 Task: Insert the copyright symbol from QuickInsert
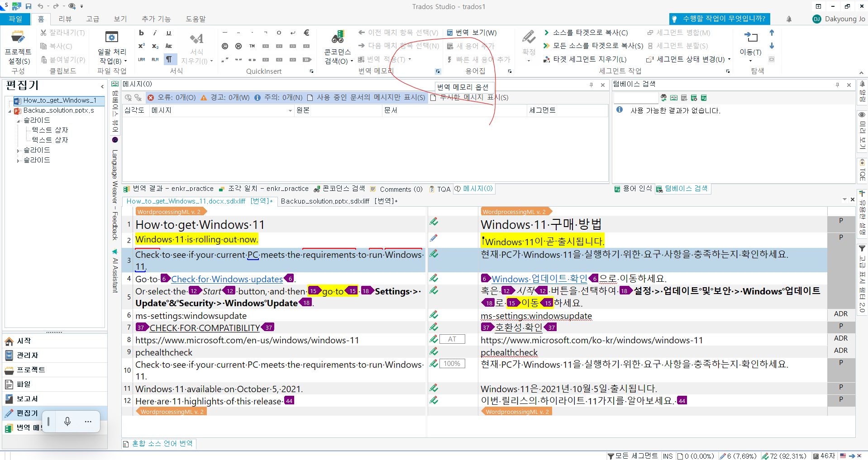[225, 46]
